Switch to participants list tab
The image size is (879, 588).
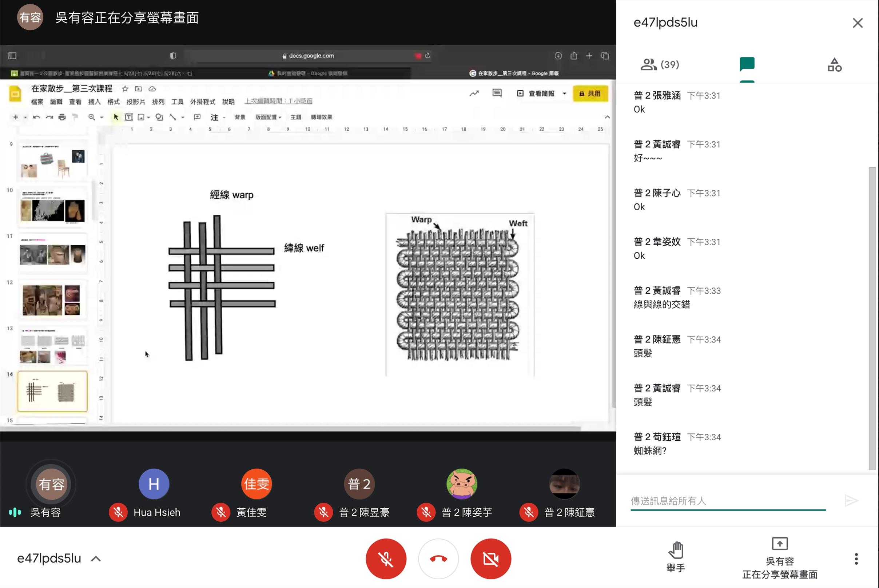660,64
